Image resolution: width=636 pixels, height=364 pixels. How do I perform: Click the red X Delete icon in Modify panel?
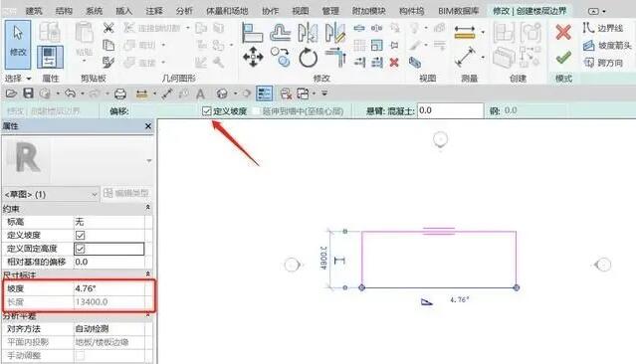(394, 63)
